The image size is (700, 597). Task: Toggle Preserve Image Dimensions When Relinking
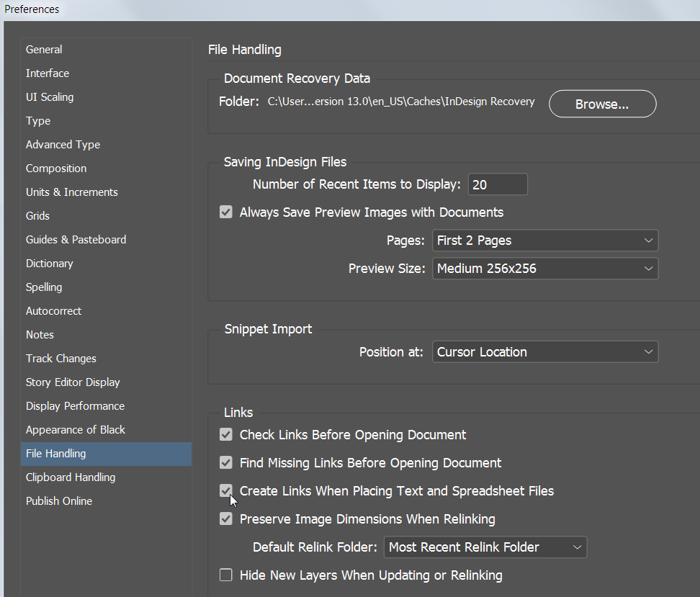(226, 519)
